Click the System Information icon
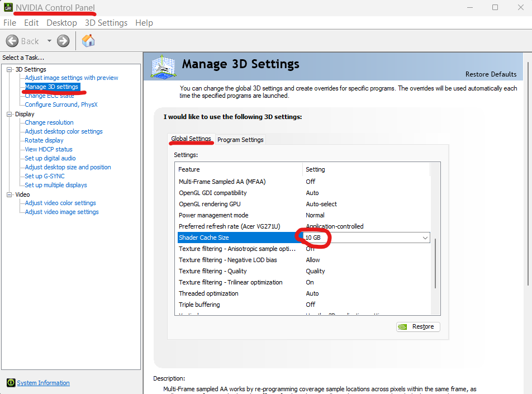 coord(11,383)
